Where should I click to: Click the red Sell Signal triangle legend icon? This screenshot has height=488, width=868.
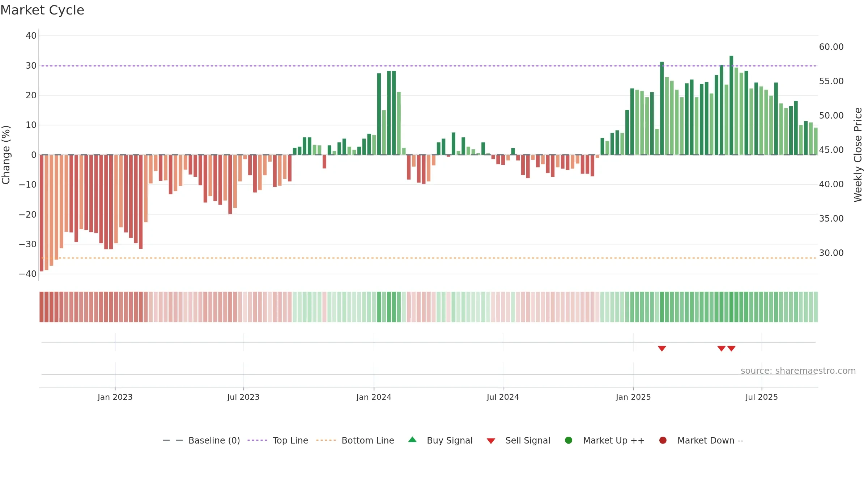click(491, 441)
